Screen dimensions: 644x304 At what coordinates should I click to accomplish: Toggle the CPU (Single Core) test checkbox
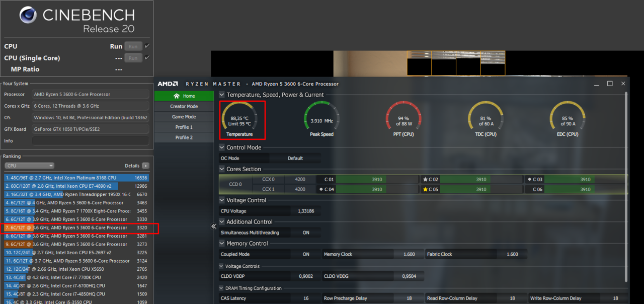click(x=147, y=58)
